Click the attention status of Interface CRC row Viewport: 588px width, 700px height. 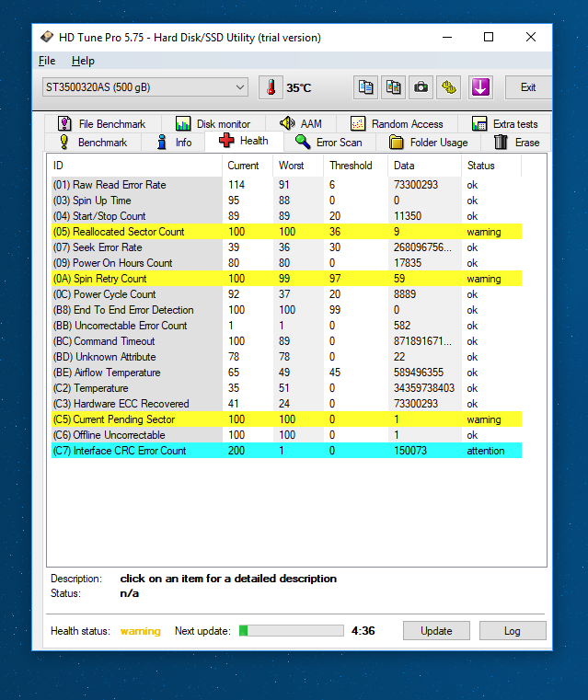point(485,451)
